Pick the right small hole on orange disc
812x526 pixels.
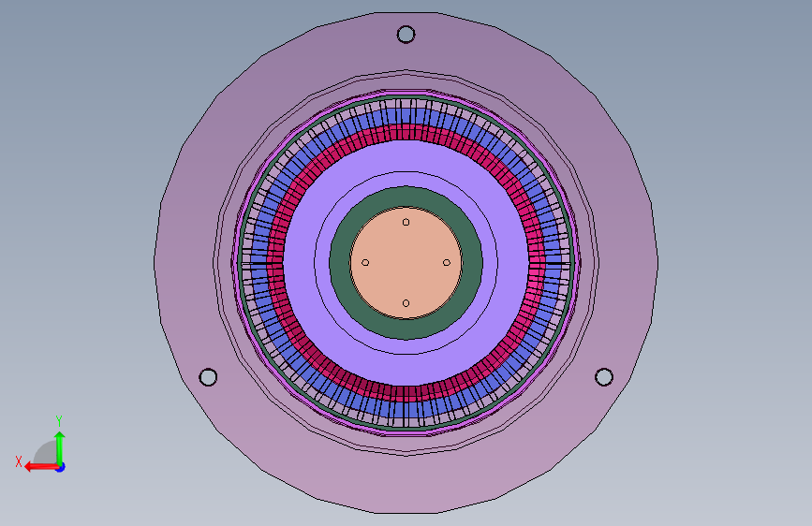point(447,263)
